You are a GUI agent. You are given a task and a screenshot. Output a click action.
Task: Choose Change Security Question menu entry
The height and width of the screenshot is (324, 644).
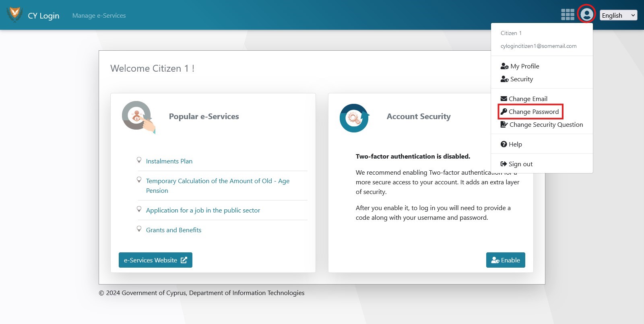click(546, 125)
